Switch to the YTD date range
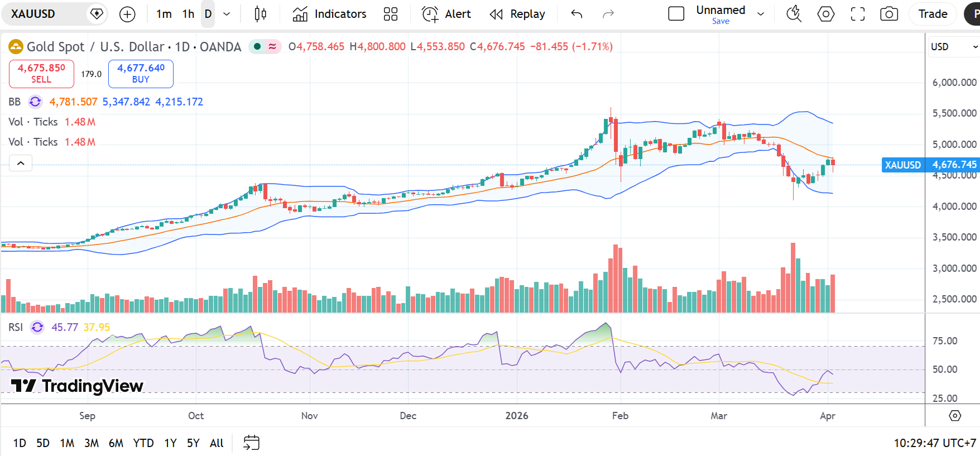The width and height of the screenshot is (980, 456). pyautogui.click(x=143, y=443)
